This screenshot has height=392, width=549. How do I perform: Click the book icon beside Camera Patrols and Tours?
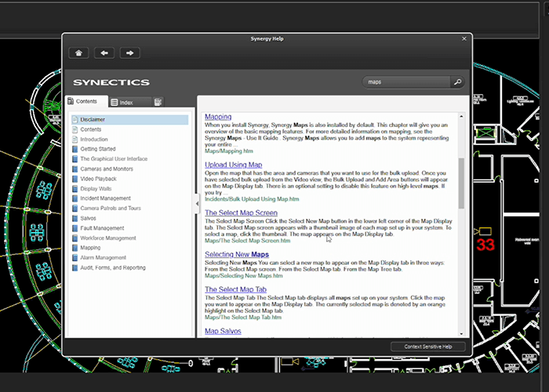coord(75,209)
